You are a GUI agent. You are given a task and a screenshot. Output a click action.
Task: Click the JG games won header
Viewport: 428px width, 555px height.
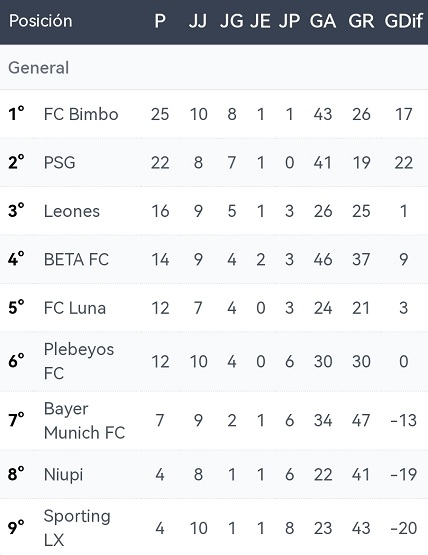coord(232,21)
